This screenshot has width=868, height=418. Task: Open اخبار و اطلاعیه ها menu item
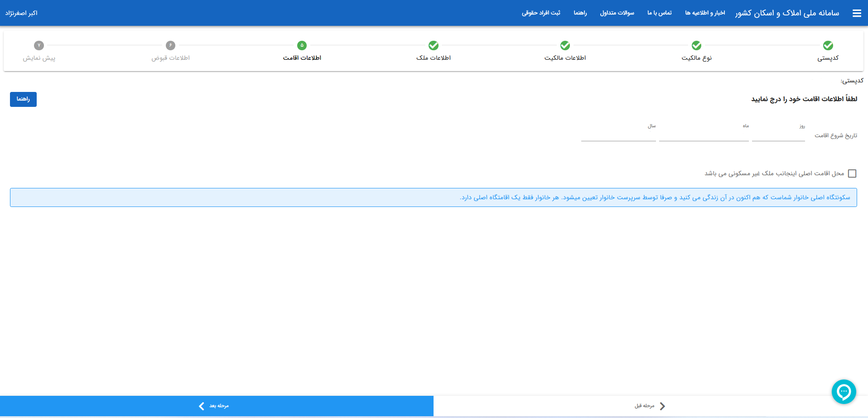[705, 13]
